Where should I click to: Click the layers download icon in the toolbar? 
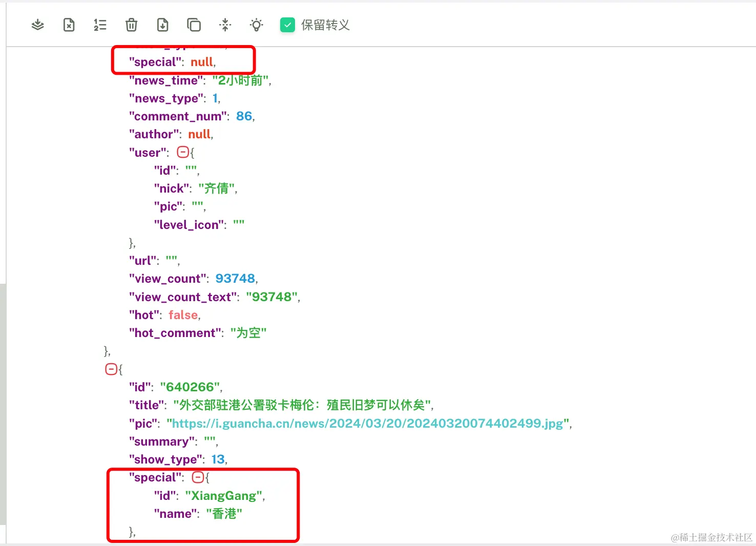38,25
